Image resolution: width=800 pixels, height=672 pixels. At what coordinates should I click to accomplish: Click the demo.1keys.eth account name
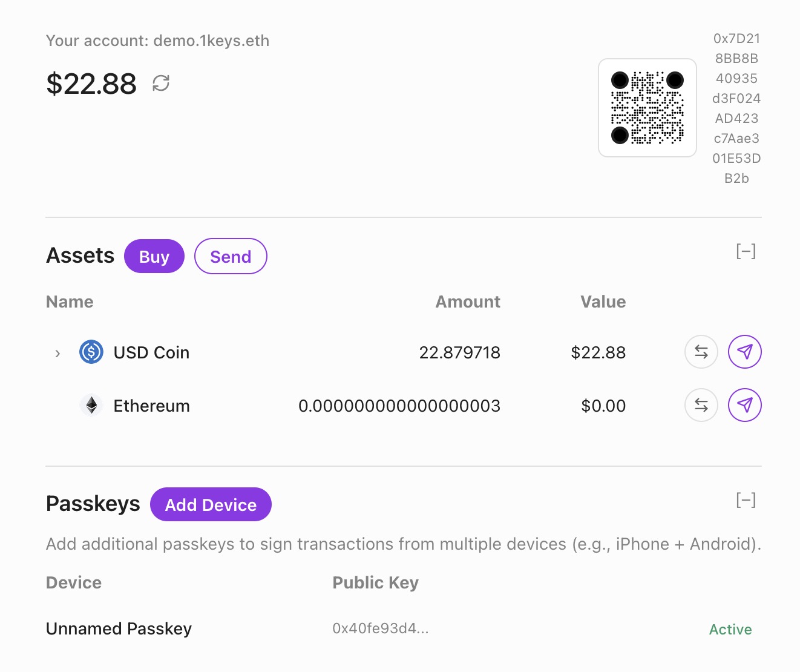pos(211,41)
